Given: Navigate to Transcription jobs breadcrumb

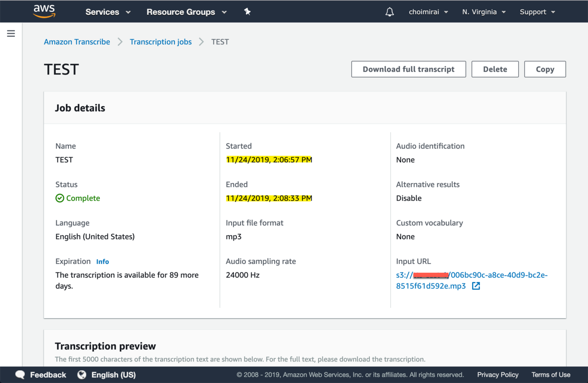Looking at the screenshot, I should coord(161,42).
